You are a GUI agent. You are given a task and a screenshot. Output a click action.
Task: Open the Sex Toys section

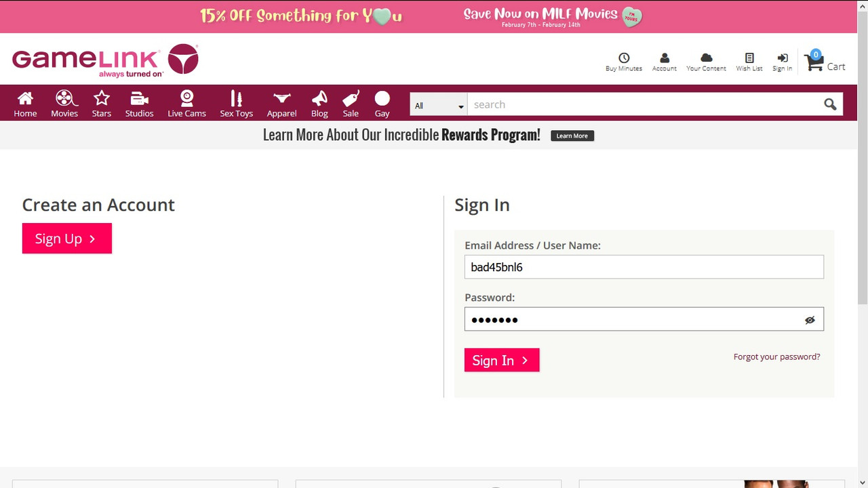236,104
